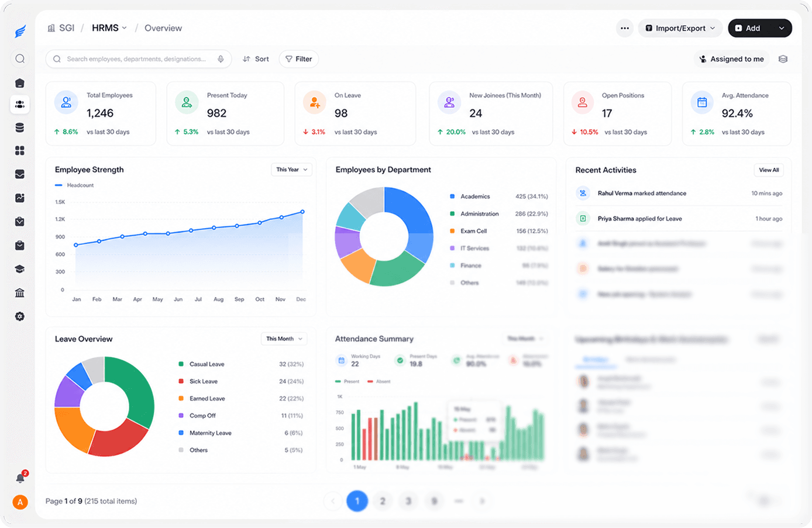Image resolution: width=812 pixels, height=528 pixels.
Task: Open the notifications bell with badge
Action: point(20,478)
